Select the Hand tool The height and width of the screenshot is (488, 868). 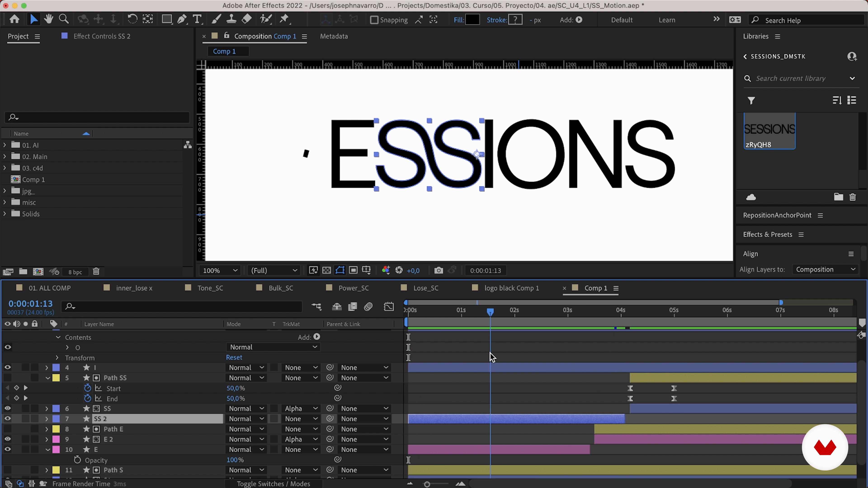[x=49, y=19]
